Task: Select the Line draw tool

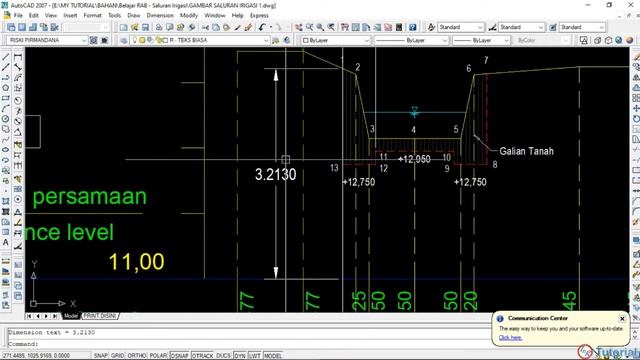Action: coord(6,58)
